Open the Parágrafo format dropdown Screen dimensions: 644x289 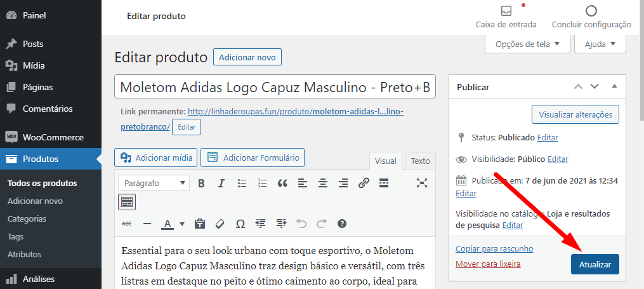tap(154, 184)
